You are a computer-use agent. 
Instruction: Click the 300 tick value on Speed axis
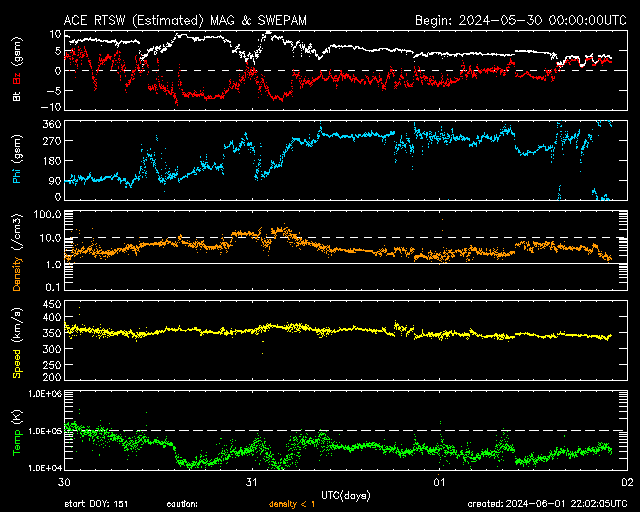(x=52, y=349)
